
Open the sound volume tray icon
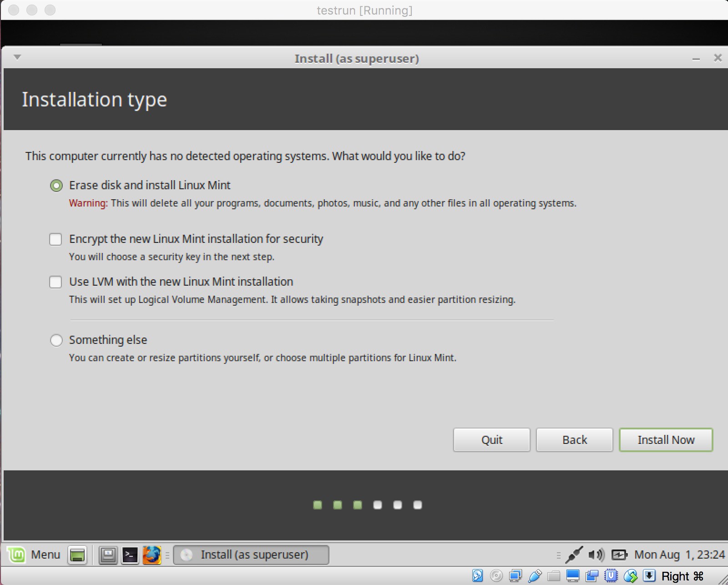tap(596, 555)
